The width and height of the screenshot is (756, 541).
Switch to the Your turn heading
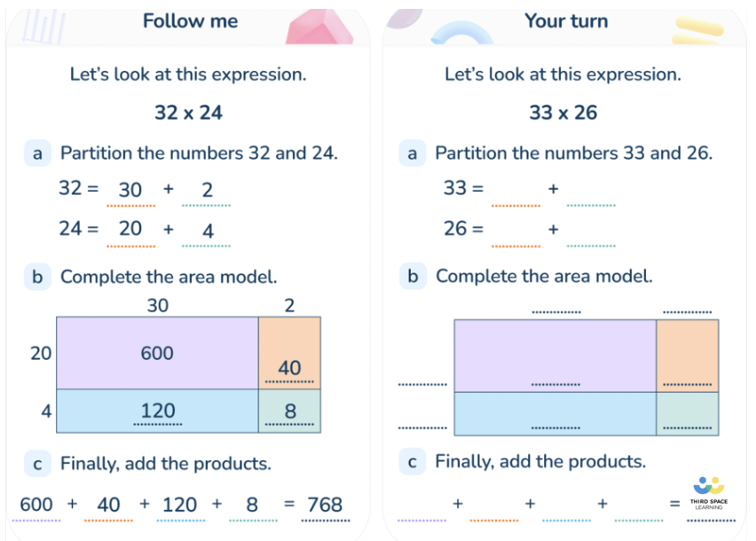566,21
